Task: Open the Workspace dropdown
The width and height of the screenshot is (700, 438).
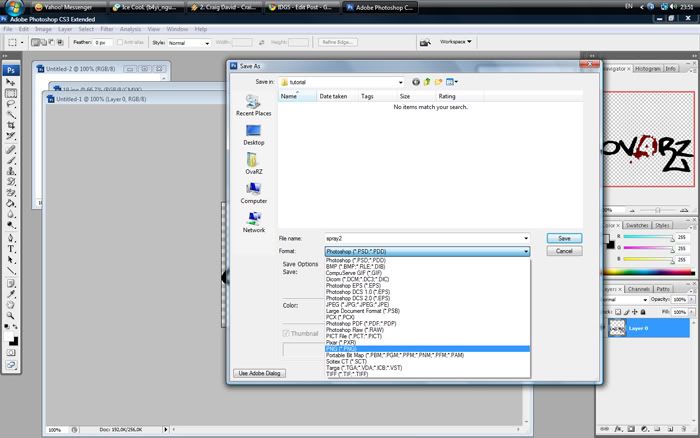Action: pos(455,42)
